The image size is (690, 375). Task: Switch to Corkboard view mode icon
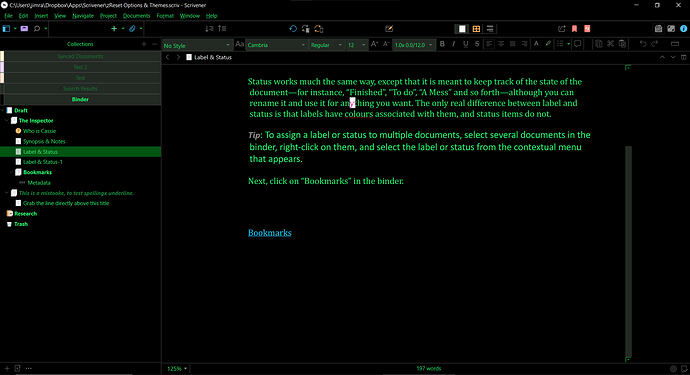click(x=476, y=29)
